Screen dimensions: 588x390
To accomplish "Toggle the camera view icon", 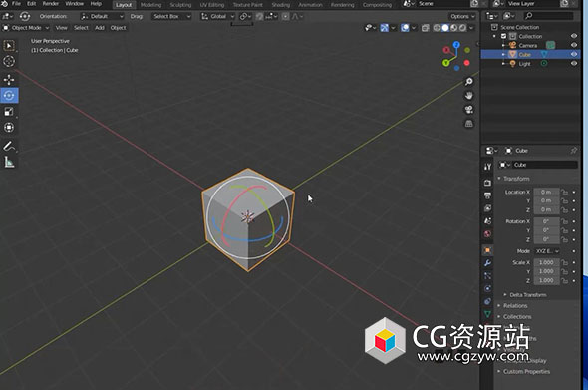I will (469, 110).
